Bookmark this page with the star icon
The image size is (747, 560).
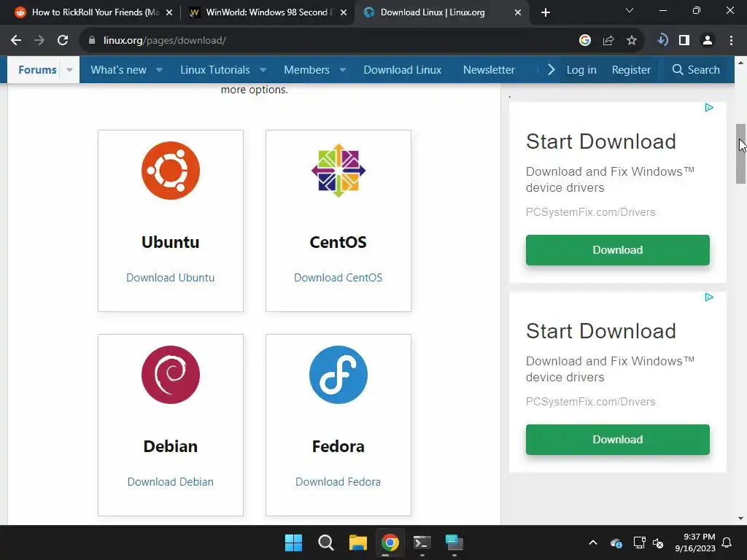point(632,41)
